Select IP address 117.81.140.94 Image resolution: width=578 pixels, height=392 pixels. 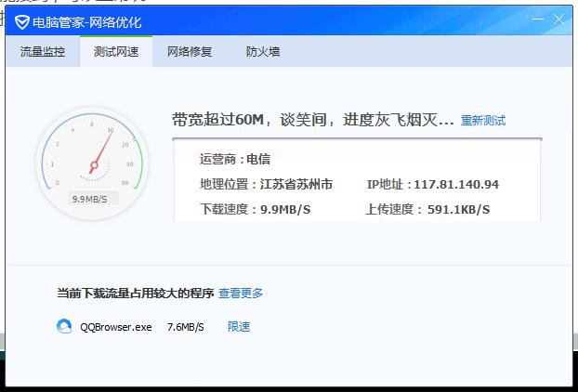456,184
